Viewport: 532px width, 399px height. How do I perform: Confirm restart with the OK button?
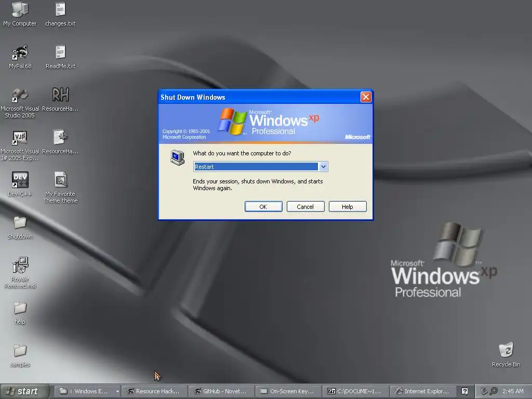(263, 207)
